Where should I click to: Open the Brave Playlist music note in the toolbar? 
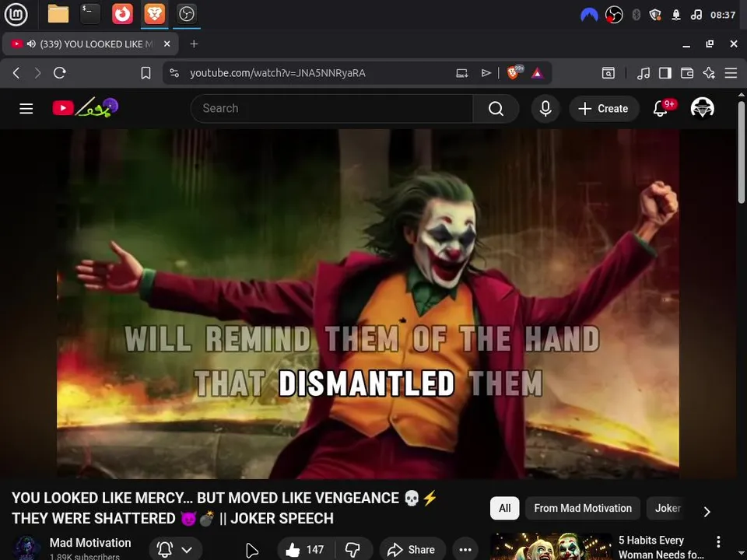point(644,73)
